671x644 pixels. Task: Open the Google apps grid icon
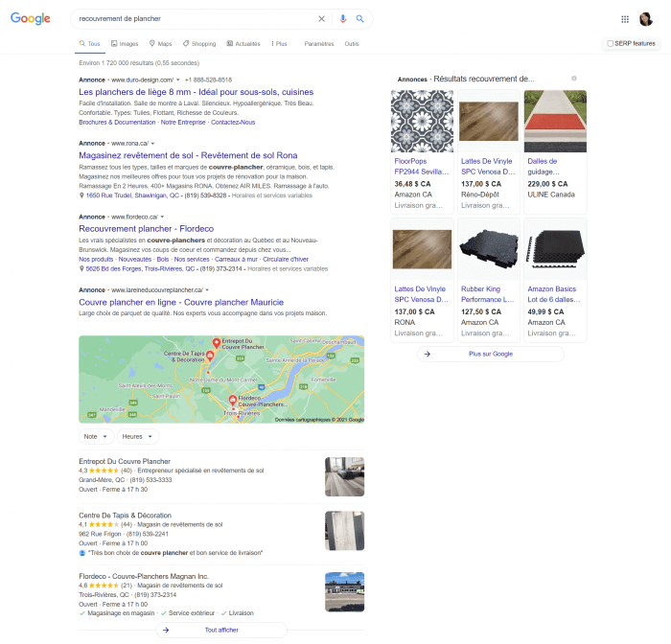(625, 19)
